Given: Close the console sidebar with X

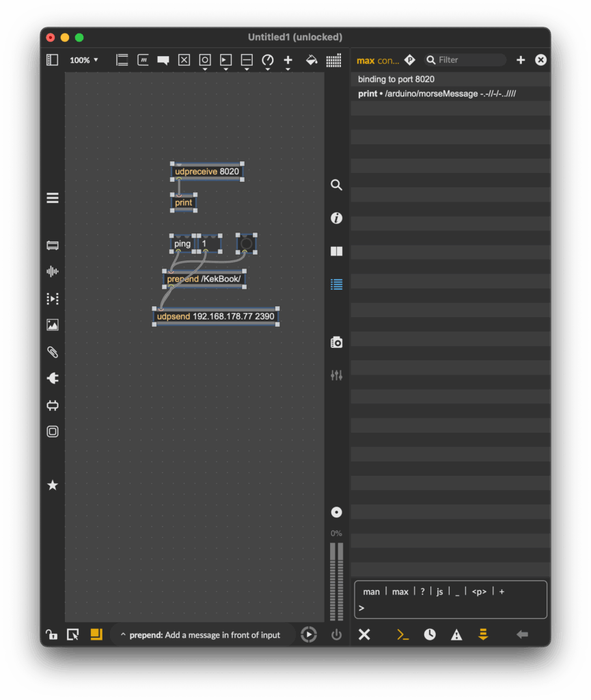Looking at the screenshot, I should click(x=540, y=60).
